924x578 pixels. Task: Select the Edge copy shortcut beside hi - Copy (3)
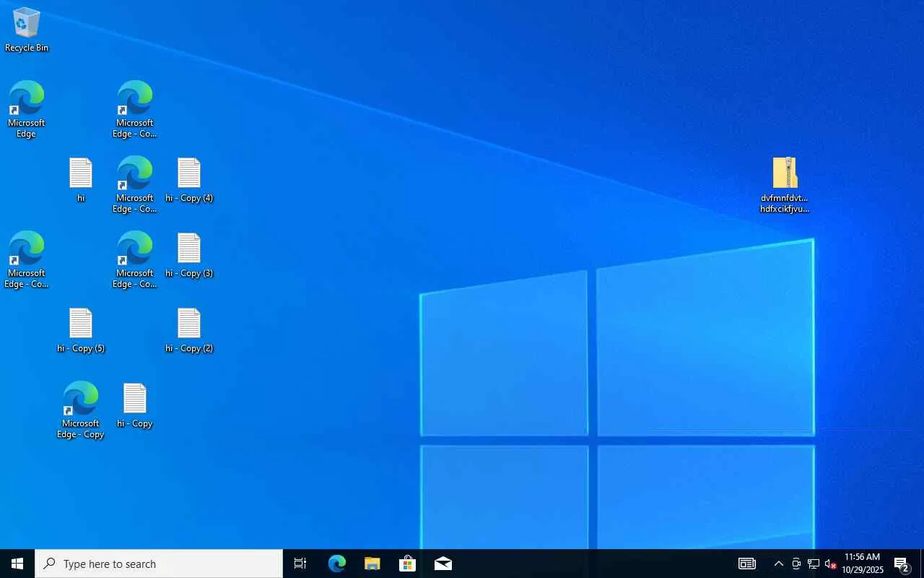(135, 259)
